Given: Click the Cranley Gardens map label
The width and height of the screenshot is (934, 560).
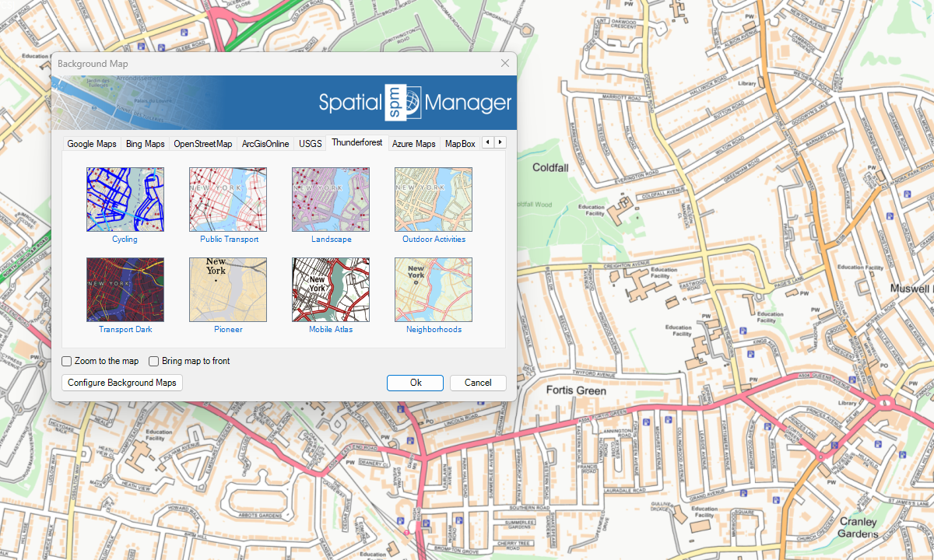Looking at the screenshot, I should coord(860,527).
